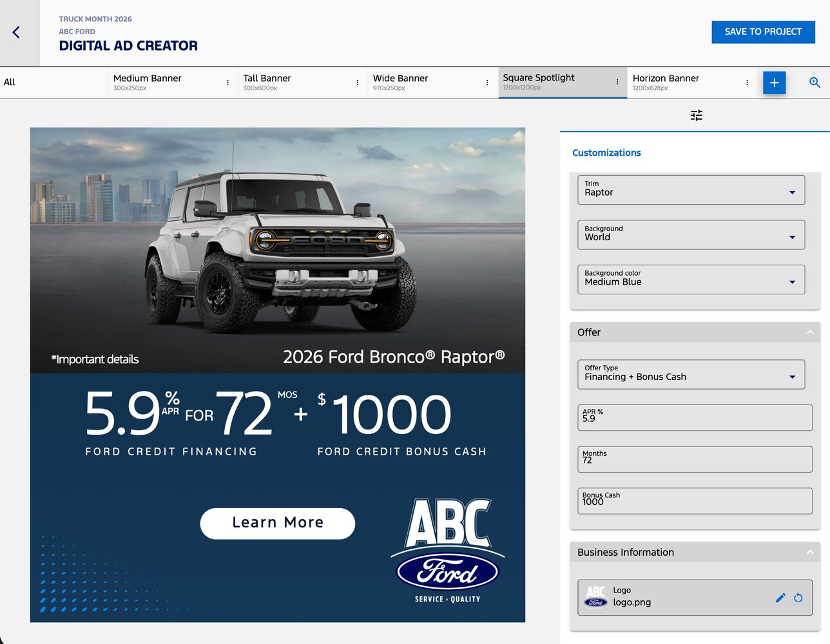Switch to the All tab

(10, 82)
